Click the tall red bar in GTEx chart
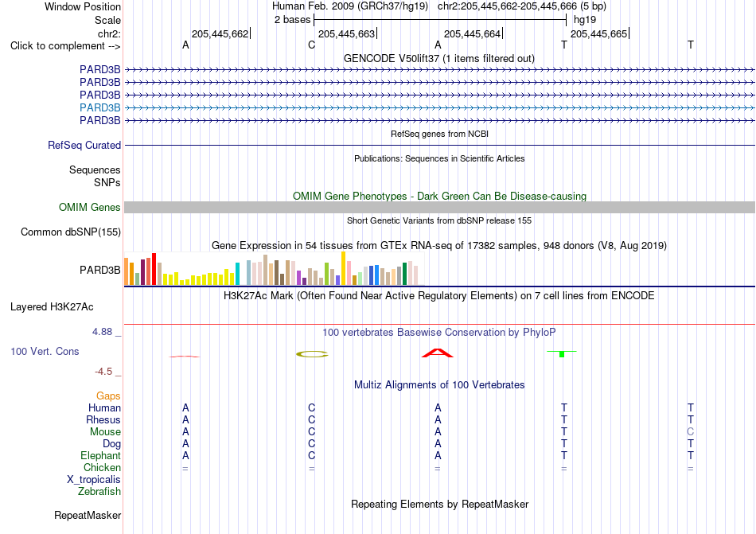Image resolution: width=756 pixels, height=534 pixels. 154,269
